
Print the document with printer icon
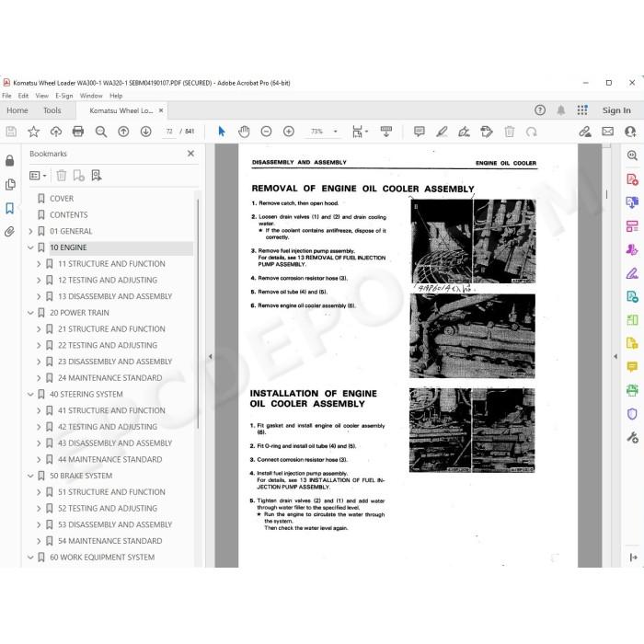[78, 132]
